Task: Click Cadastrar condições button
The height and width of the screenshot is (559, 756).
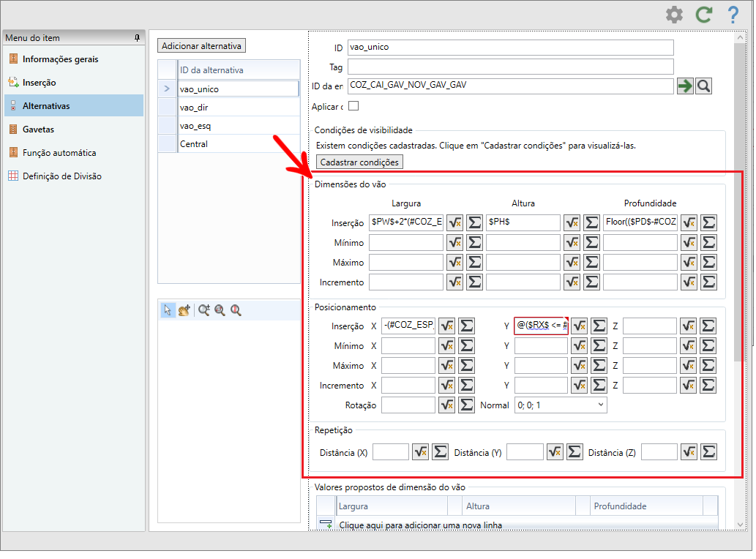Action: coord(359,162)
